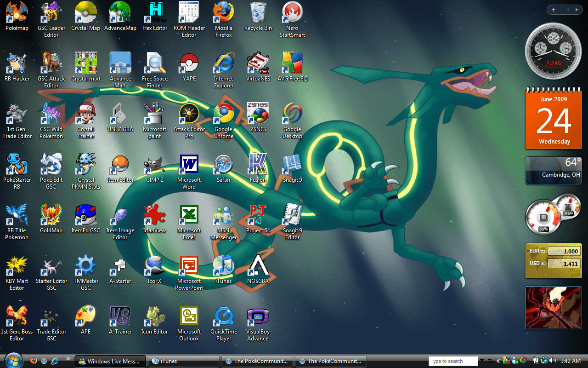The width and height of the screenshot is (588, 368).
Task: Open the currency gadget USD dropdown
Action: (x=543, y=264)
